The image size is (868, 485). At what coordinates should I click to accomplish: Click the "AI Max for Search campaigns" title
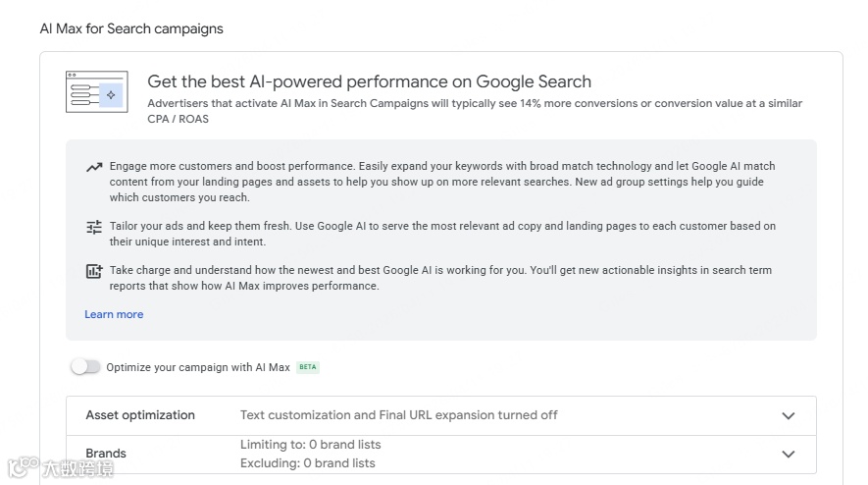point(131,28)
